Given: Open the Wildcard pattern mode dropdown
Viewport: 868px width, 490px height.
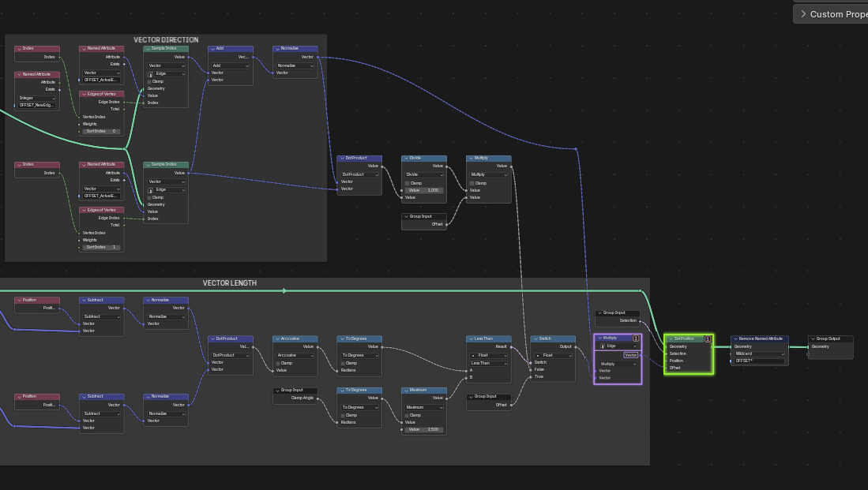Looking at the screenshot, I should pos(760,353).
